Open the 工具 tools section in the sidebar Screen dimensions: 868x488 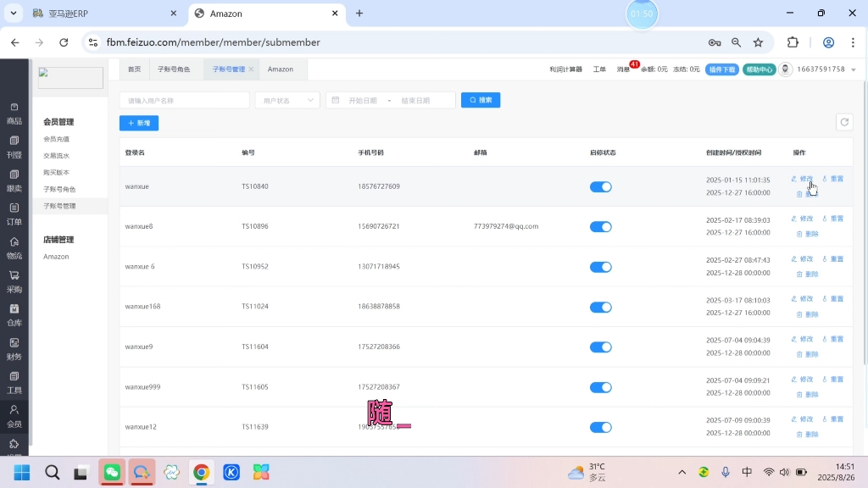coord(14,384)
